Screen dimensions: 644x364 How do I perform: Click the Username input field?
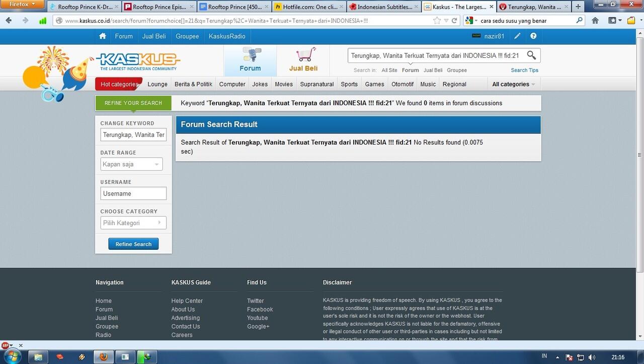[x=133, y=193]
